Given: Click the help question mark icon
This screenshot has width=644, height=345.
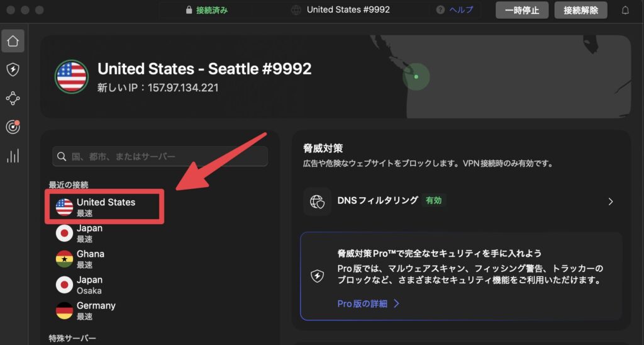Looking at the screenshot, I should tap(440, 10).
